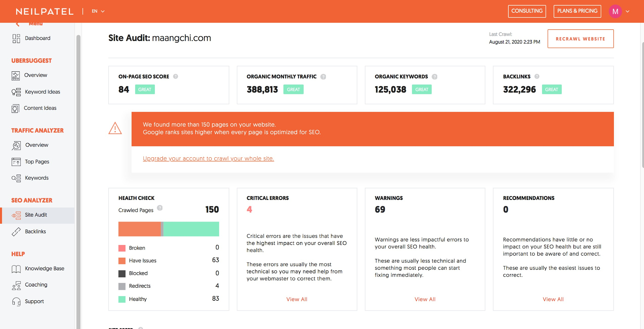644x329 pixels.
Task: Collapse the sidebar Menu back arrow
Action: tap(18, 24)
